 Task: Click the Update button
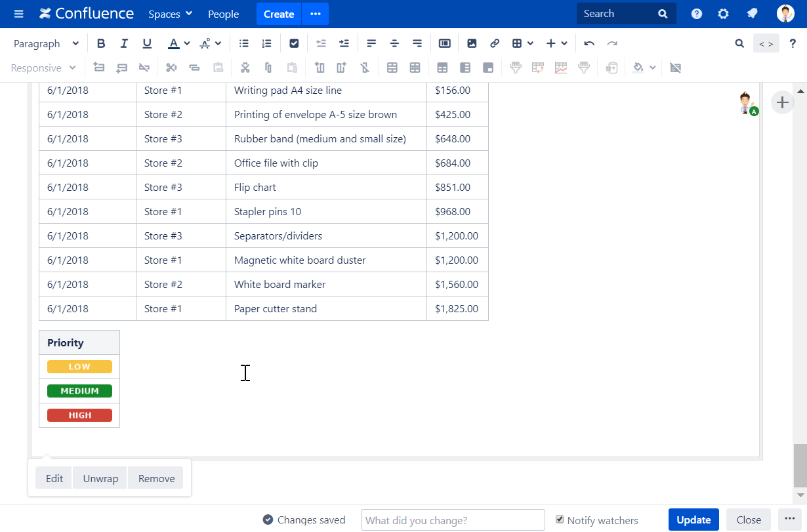(x=693, y=519)
